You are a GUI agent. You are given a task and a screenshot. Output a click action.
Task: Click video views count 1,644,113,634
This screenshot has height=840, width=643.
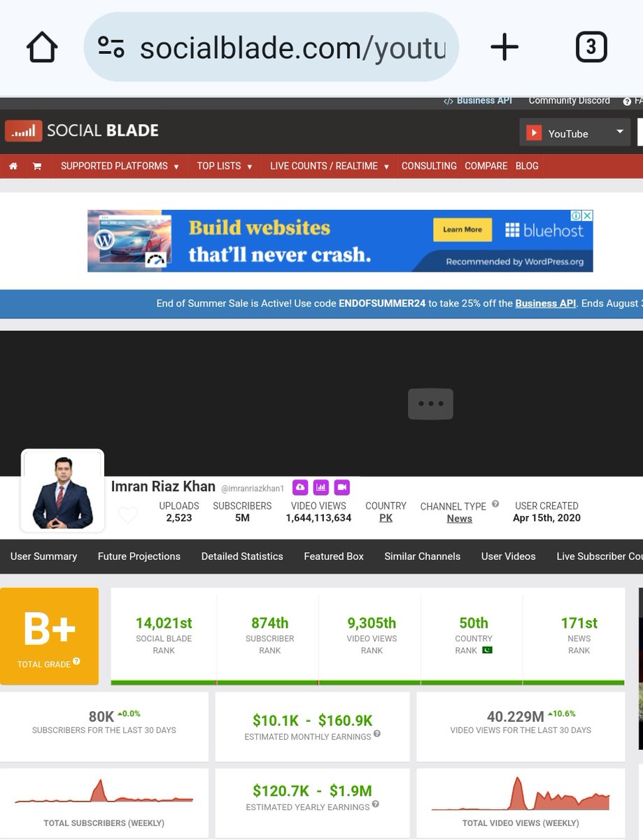click(x=318, y=518)
